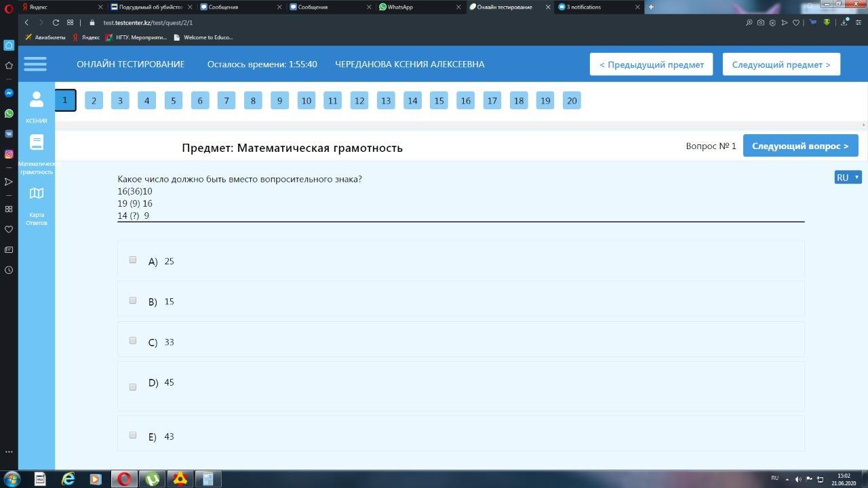This screenshot has width=868, height=488.
Task: Open browser downloads icon
Action: (844, 22)
